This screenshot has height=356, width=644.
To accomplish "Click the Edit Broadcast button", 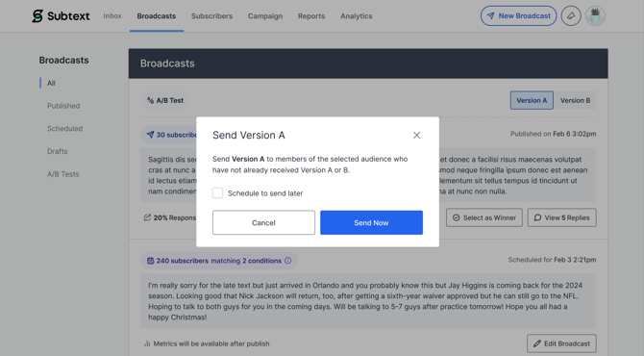I will pos(561,343).
